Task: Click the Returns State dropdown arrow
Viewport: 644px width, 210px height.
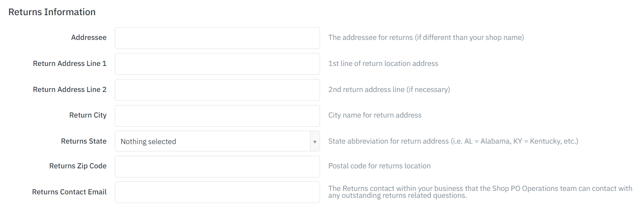Action: 314,141
